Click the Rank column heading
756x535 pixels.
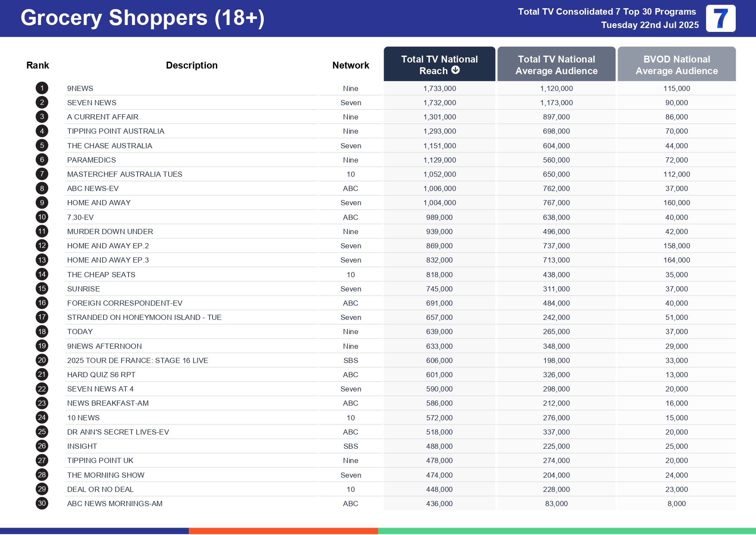click(x=37, y=66)
